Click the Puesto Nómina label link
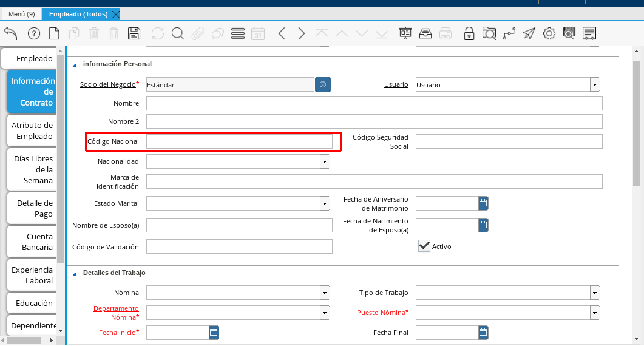This screenshot has height=346, width=644. pos(381,313)
